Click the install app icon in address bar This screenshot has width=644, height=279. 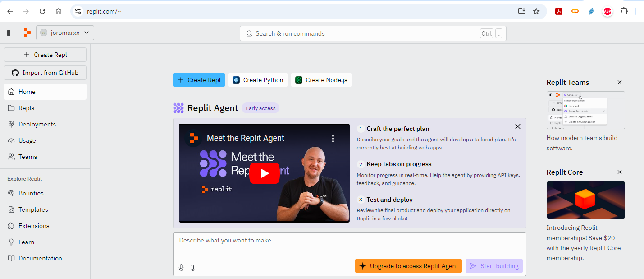(522, 11)
